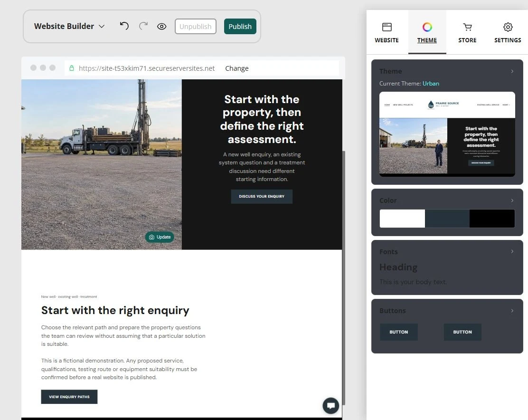
Task: Expand the Color section chevron
Action: pyautogui.click(x=512, y=200)
